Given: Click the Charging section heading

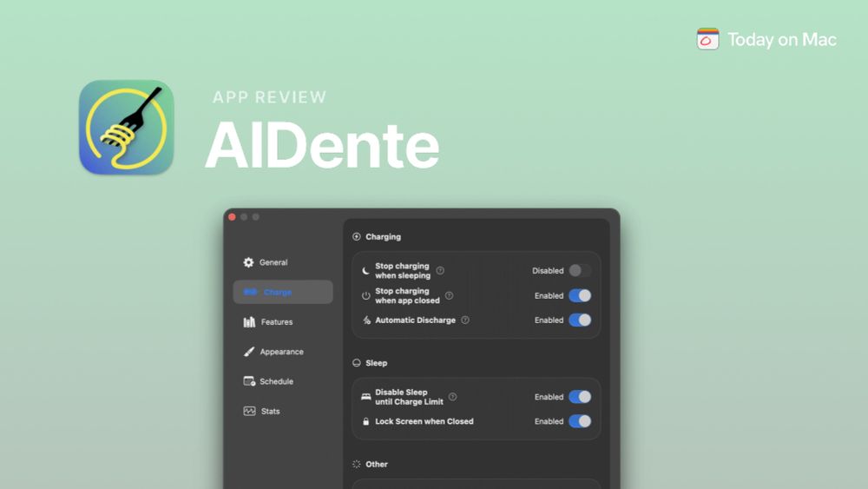Looking at the screenshot, I should (383, 237).
